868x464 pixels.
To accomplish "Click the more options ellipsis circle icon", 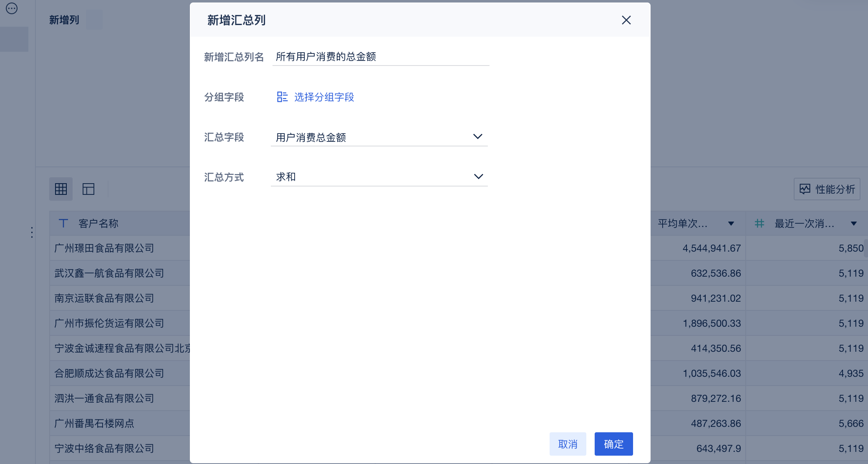I will (x=12, y=8).
